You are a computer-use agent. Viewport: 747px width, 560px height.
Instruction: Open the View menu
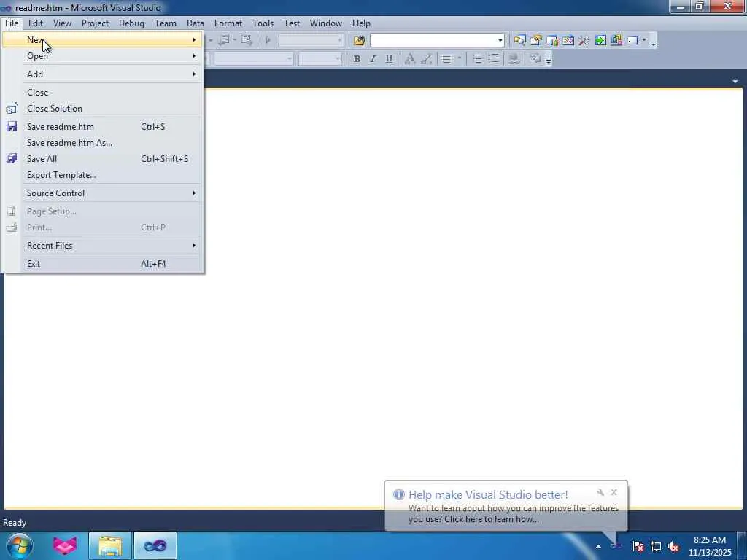(62, 23)
